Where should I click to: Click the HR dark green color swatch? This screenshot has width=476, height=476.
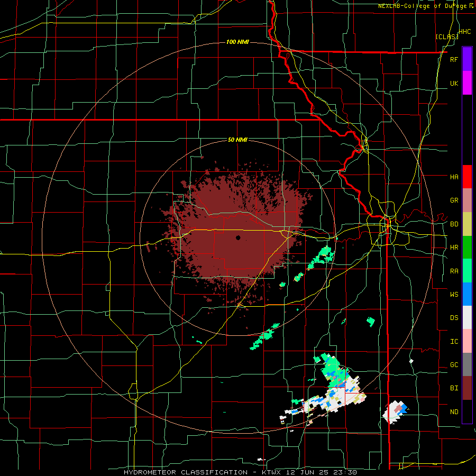click(x=467, y=248)
